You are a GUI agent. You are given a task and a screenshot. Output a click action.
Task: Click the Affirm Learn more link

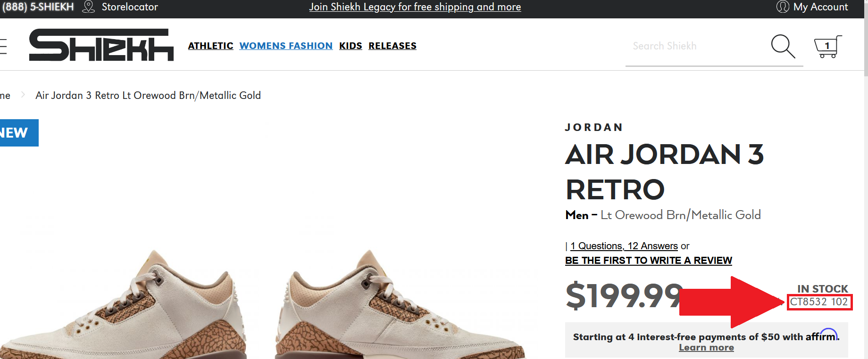tap(706, 348)
